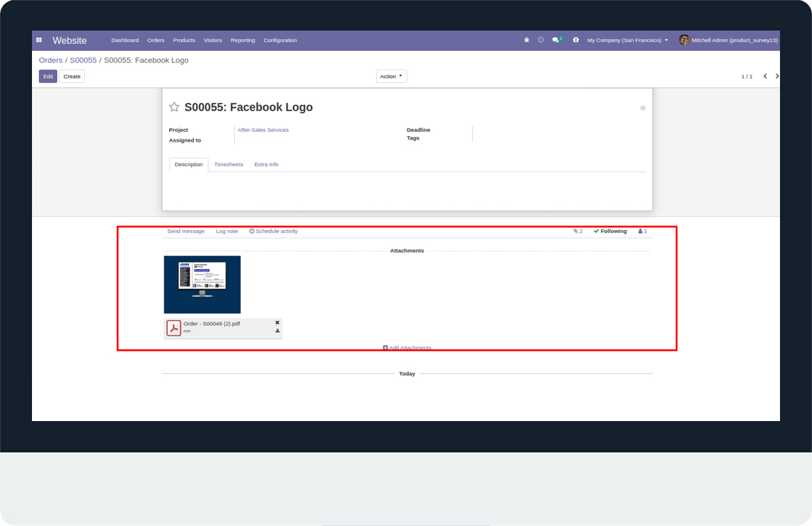Delete the Order S00049 pdf attachment

coord(277,322)
